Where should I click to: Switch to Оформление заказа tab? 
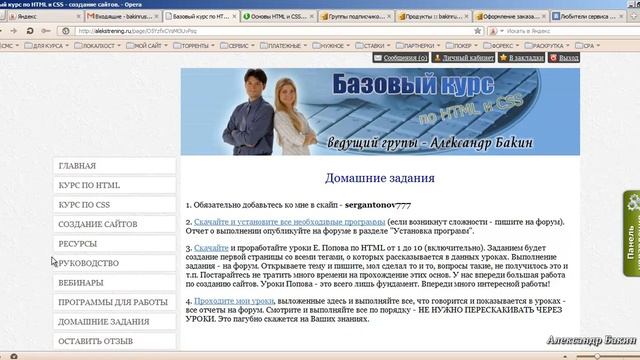[x=510, y=17]
